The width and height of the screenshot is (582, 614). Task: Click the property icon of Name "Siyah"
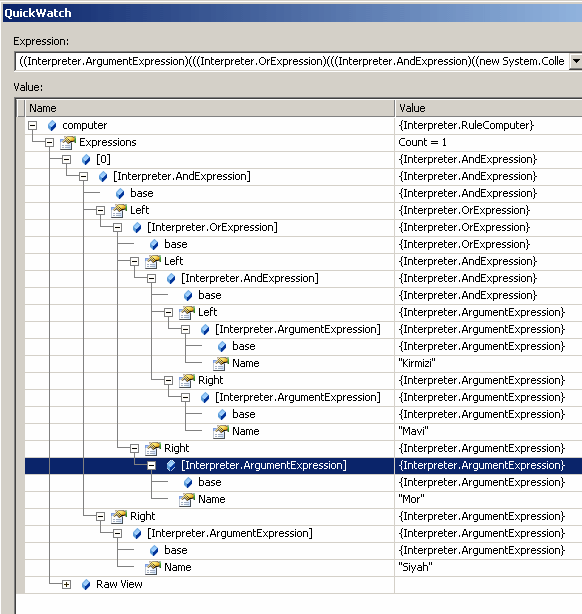pos(153,568)
